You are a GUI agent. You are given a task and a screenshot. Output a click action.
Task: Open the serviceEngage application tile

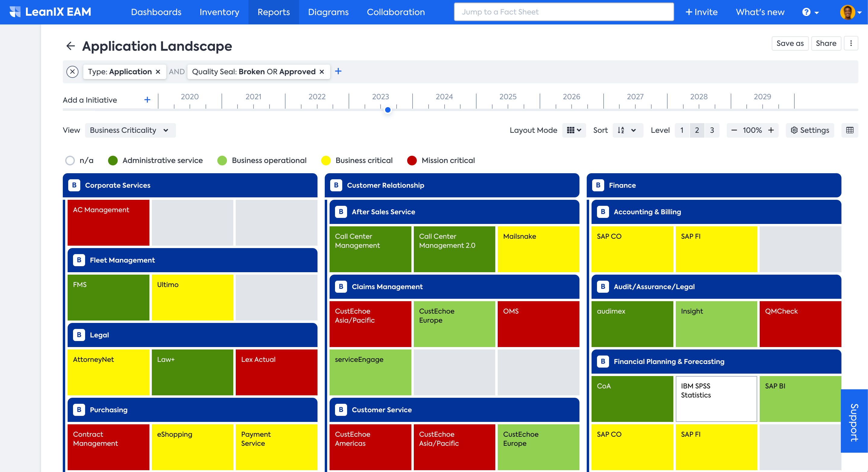[370, 372]
